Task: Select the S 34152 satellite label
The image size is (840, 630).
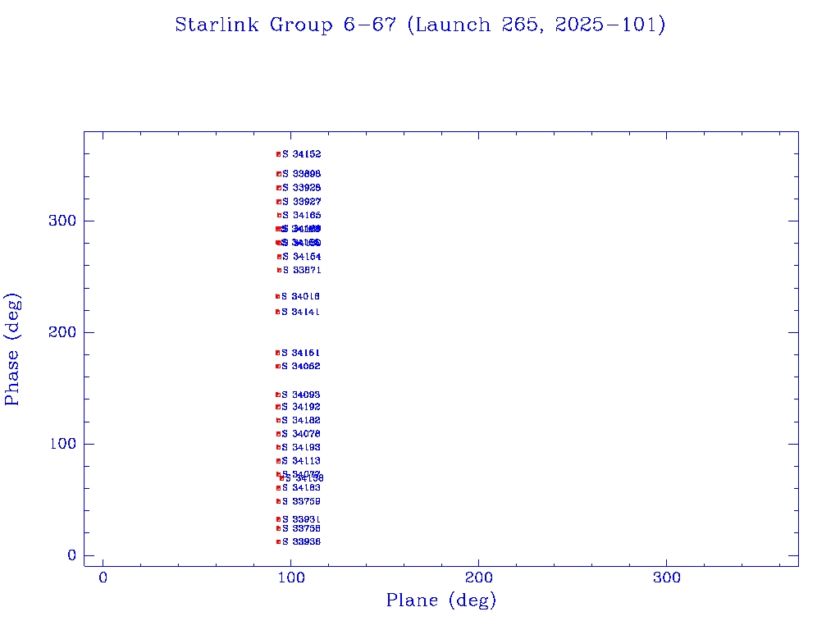Action: 302,154
